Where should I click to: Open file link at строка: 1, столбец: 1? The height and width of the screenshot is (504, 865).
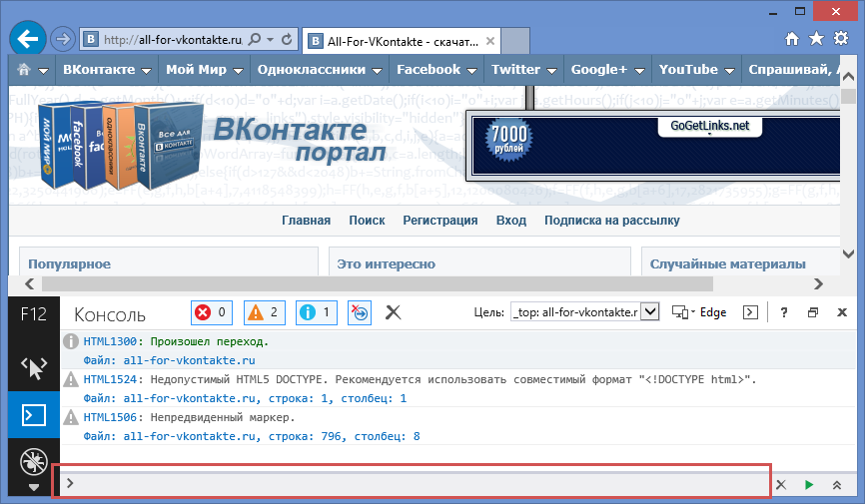[245, 398]
